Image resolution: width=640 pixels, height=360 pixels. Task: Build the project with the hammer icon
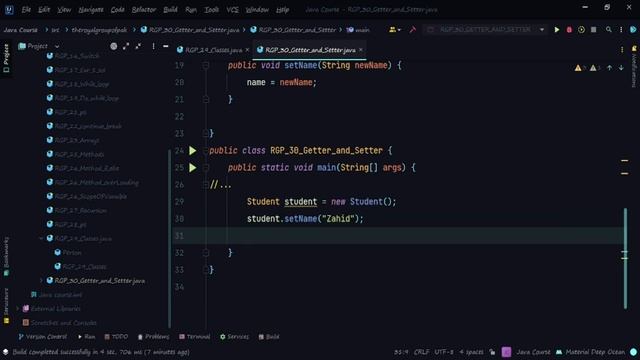(x=413, y=30)
